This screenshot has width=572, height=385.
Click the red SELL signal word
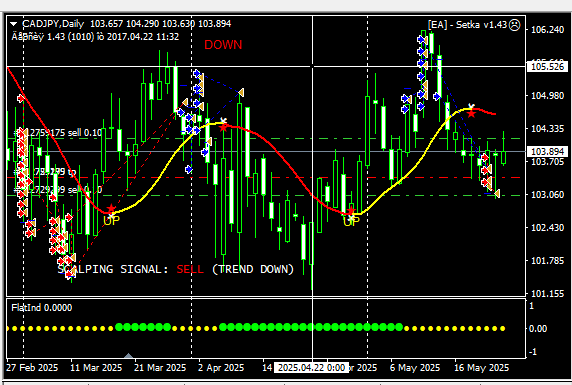click(x=190, y=269)
